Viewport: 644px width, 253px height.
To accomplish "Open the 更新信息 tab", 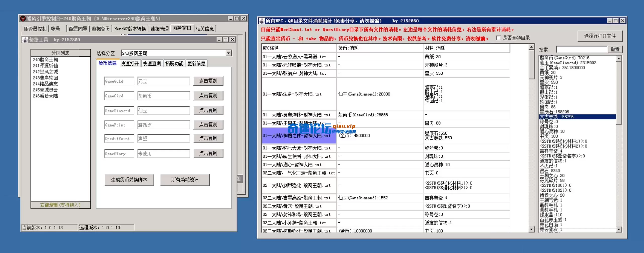I will [196, 64].
